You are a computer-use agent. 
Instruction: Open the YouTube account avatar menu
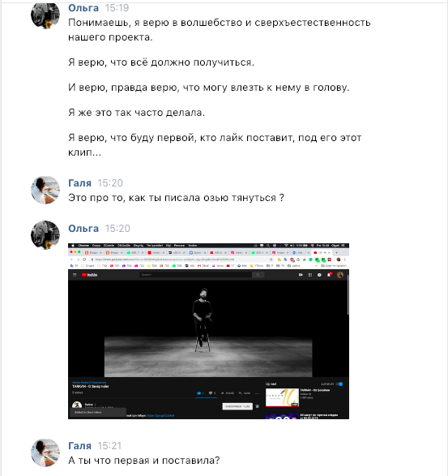click(x=340, y=275)
